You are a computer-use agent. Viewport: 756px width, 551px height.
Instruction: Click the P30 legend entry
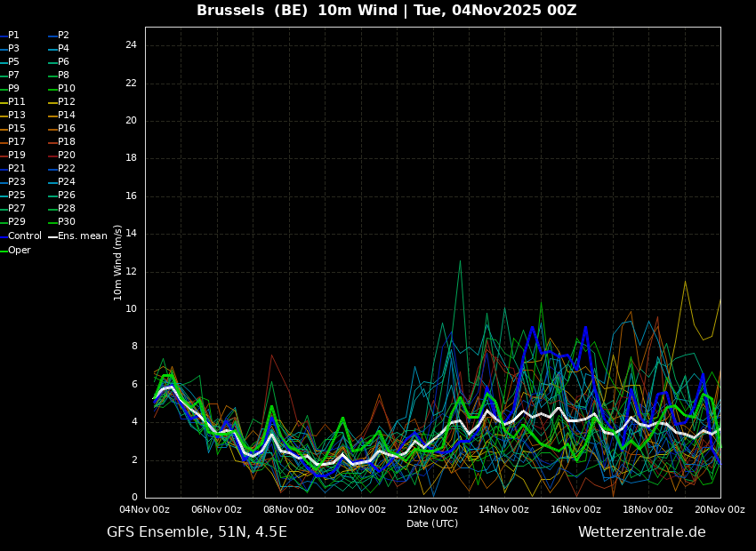tap(67, 222)
